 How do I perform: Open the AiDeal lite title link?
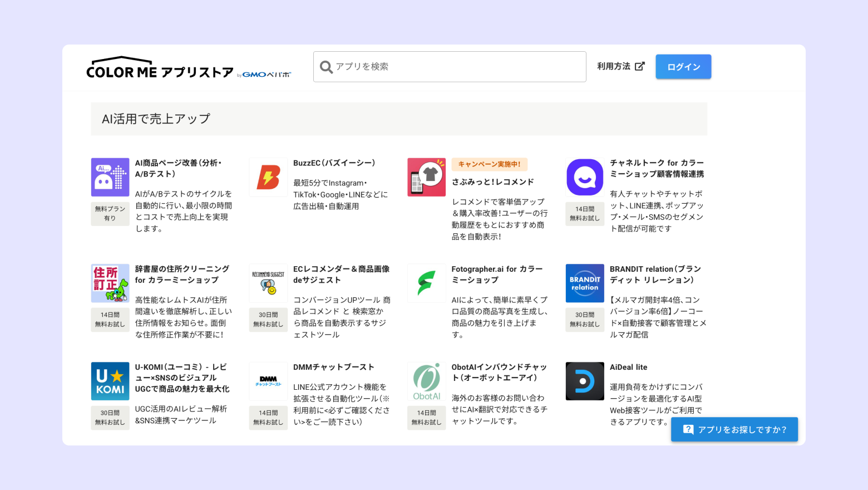tap(629, 367)
